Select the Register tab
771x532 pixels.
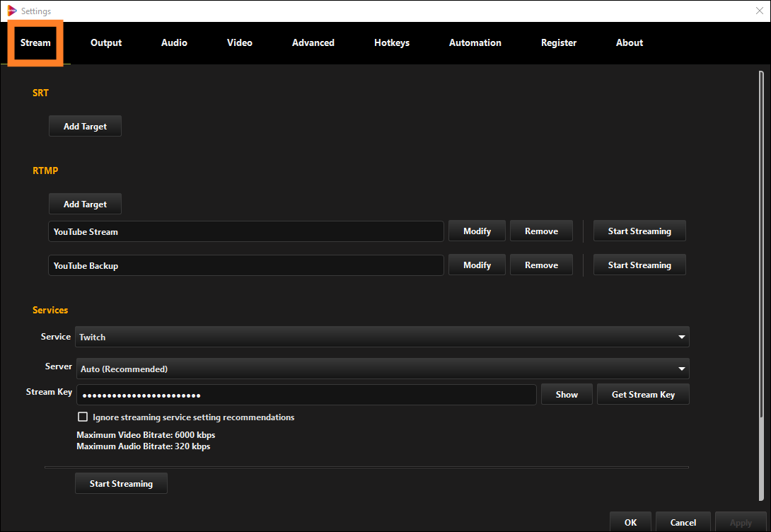click(x=559, y=42)
